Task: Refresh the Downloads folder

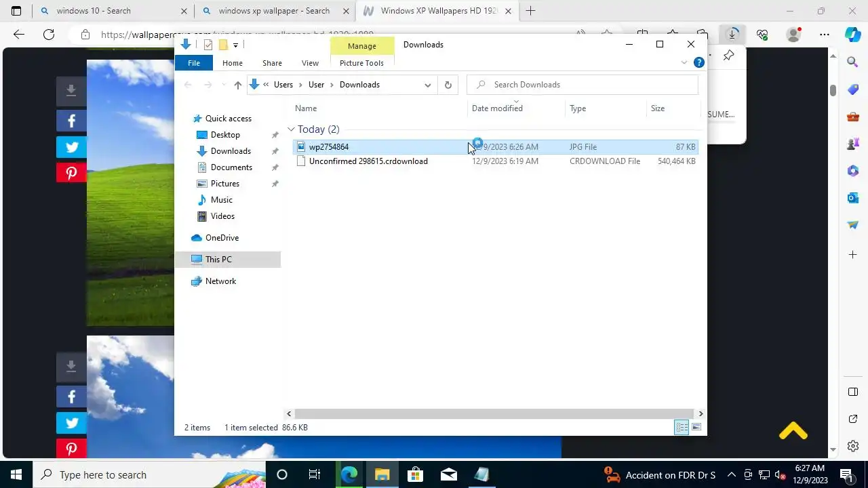Action: click(448, 85)
